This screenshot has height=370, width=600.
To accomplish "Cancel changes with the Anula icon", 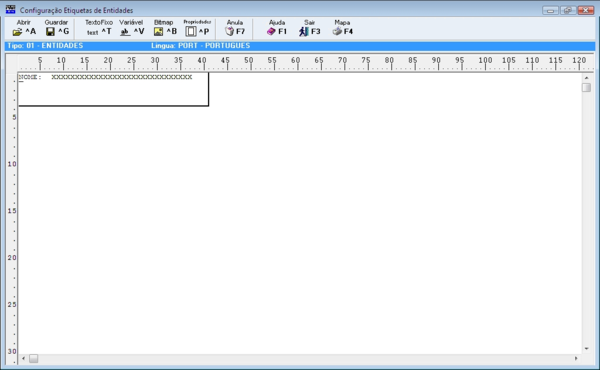I will 230,31.
